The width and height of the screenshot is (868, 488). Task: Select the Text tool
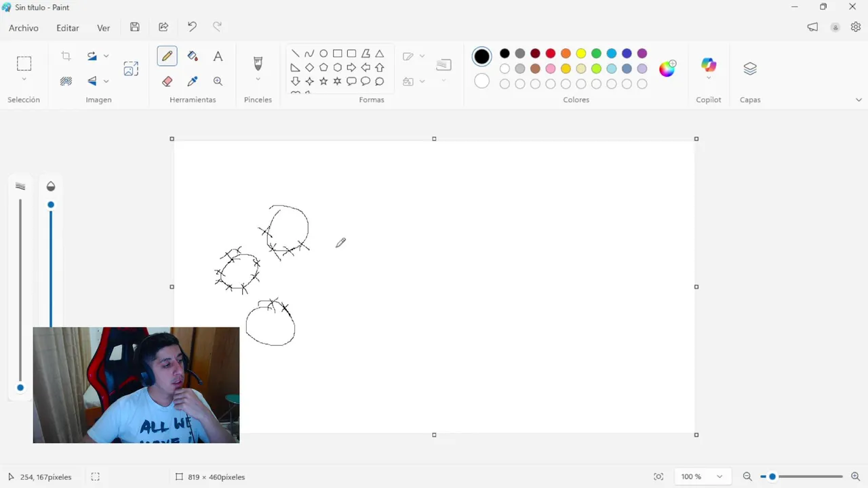coord(218,56)
